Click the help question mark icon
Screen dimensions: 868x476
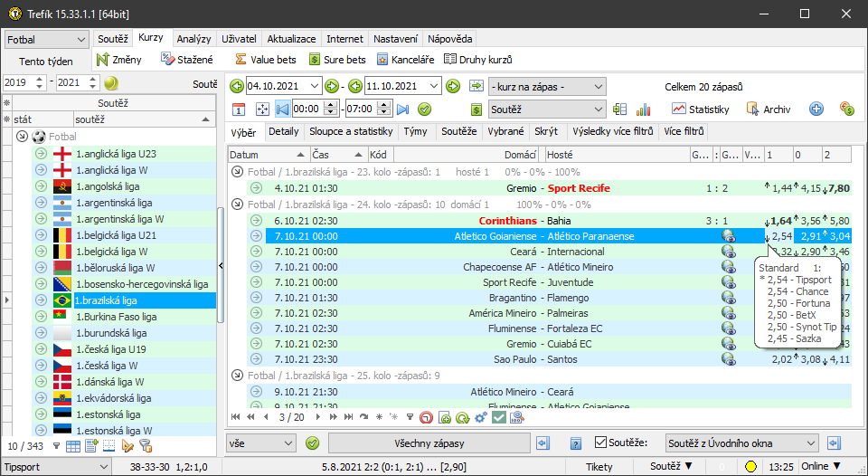575,443
